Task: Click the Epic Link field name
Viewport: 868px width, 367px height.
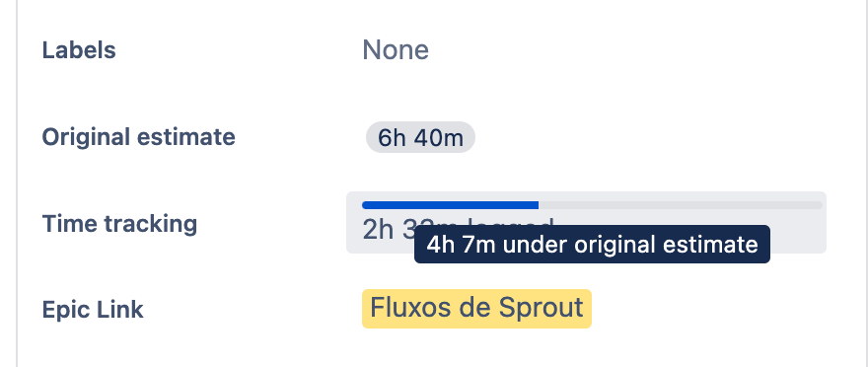Action: tap(93, 310)
